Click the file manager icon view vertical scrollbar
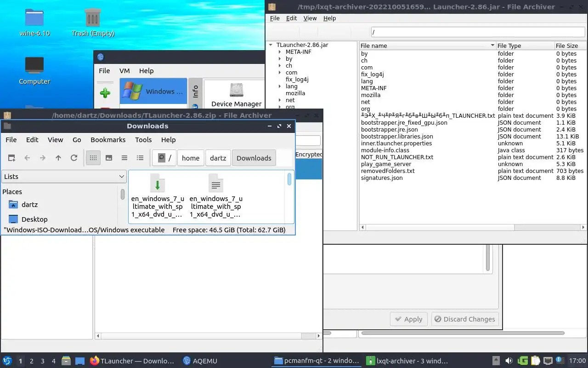588x368 pixels. [289, 198]
